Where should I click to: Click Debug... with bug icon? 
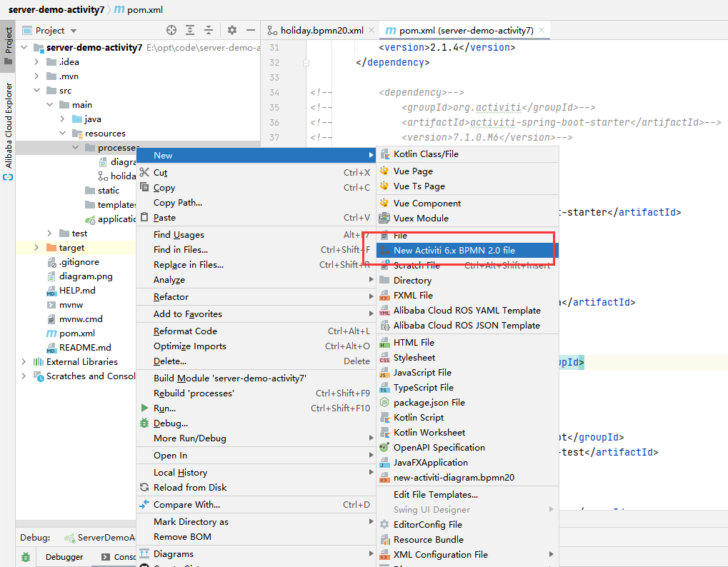[256, 423]
